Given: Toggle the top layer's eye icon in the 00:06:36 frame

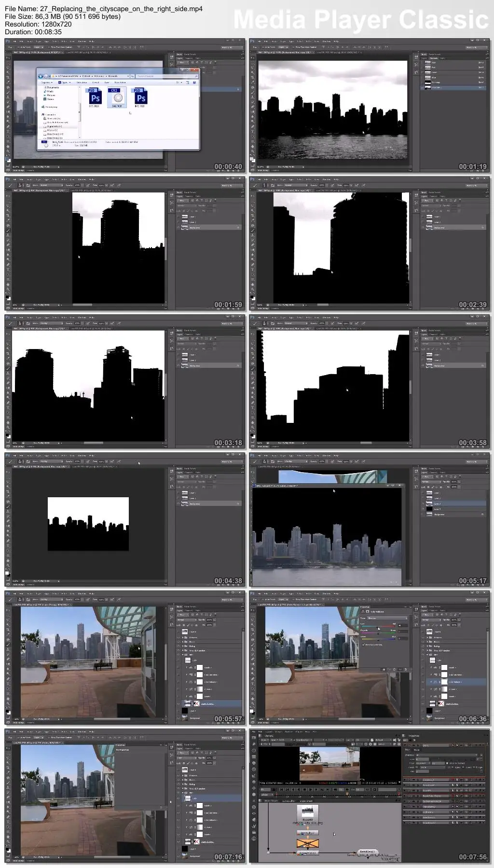Looking at the screenshot, I should click(423, 631).
